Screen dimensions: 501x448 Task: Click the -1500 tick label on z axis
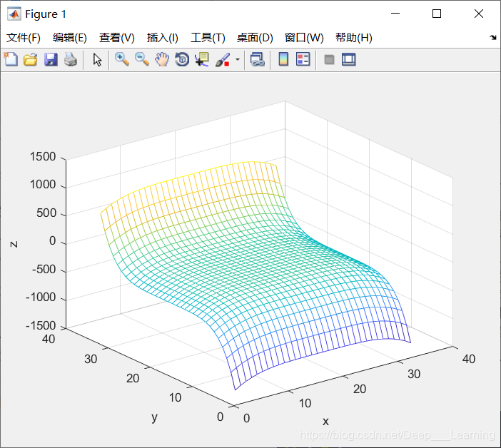(41, 326)
